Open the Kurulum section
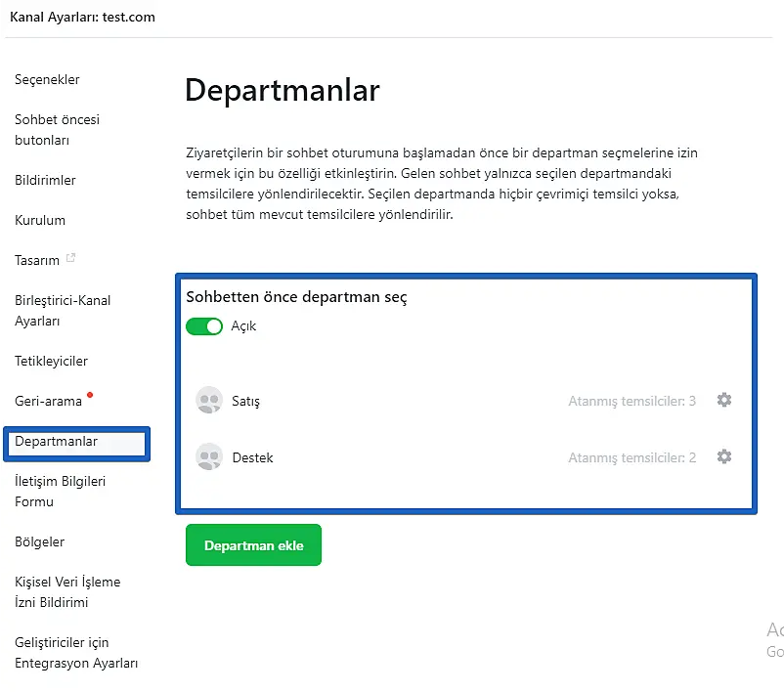This screenshot has height=692, width=784. tap(39, 220)
